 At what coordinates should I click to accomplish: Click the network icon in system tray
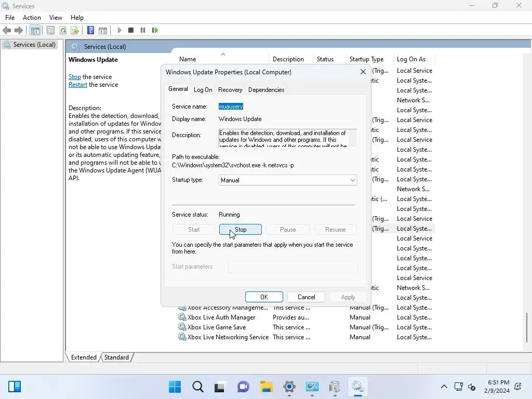click(458, 387)
